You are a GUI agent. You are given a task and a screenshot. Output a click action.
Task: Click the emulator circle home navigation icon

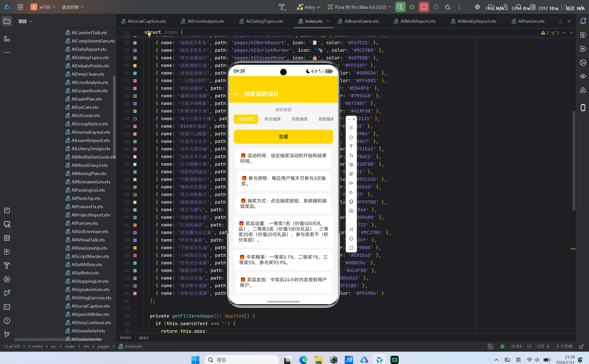coord(351,239)
